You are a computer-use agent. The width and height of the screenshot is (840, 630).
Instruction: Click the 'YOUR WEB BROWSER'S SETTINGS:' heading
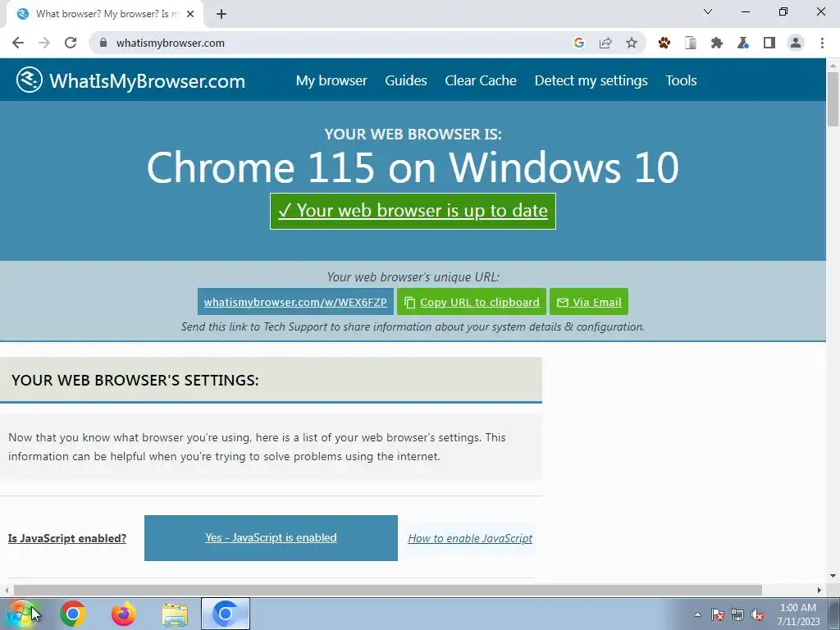click(x=135, y=381)
